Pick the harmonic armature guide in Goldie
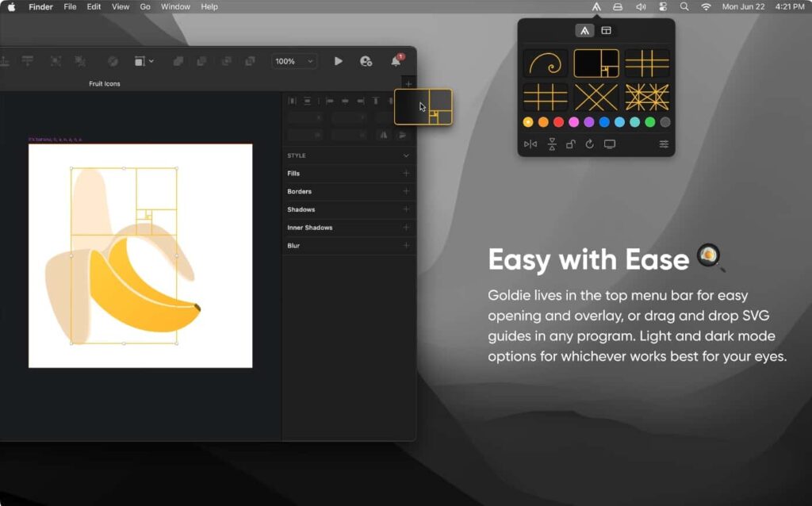This screenshot has height=506, width=812. point(648,97)
